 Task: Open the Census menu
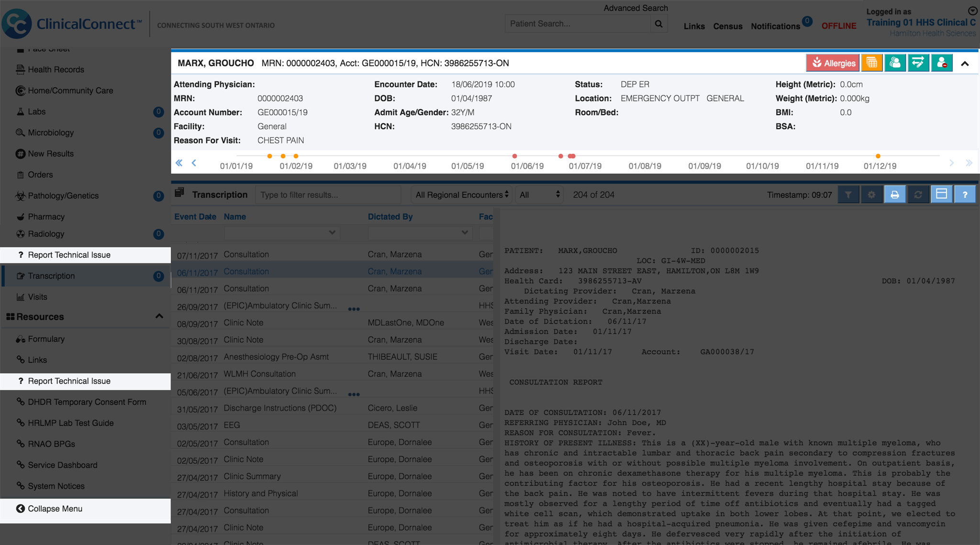pos(727,26)
